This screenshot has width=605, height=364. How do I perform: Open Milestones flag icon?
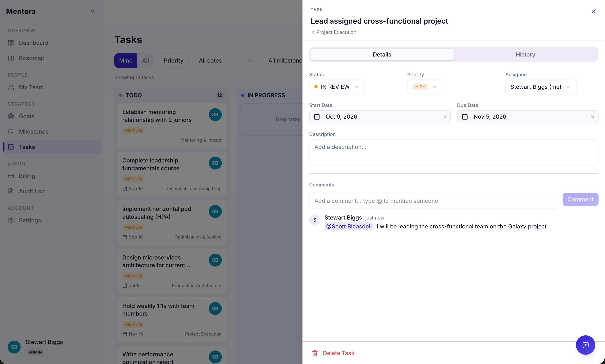(x=11, y=132)
